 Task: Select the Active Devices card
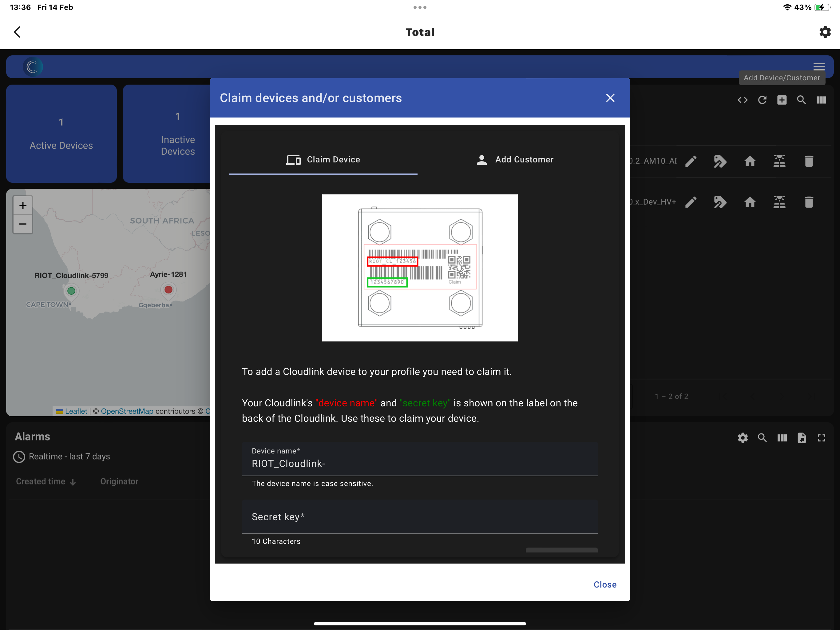(x=61, y=134)
